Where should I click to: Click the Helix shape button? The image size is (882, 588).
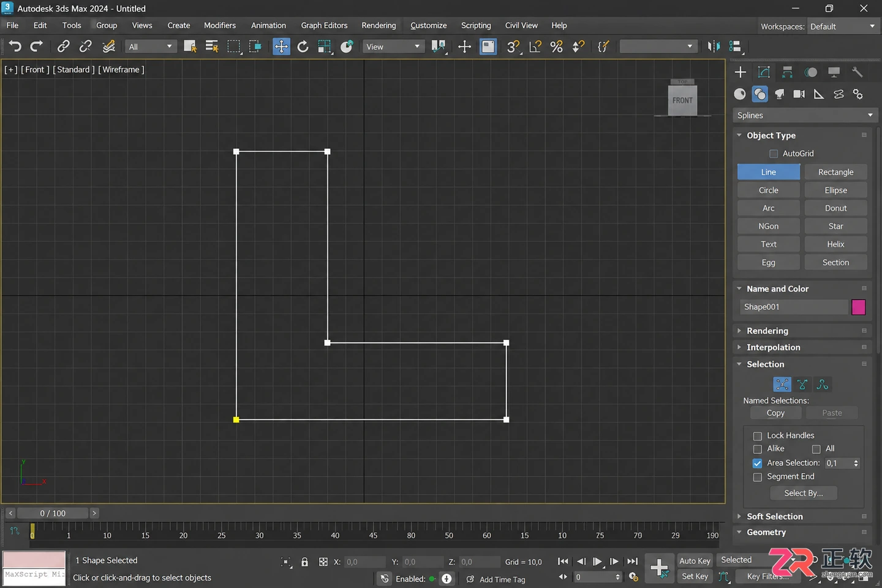click(835, 244)
